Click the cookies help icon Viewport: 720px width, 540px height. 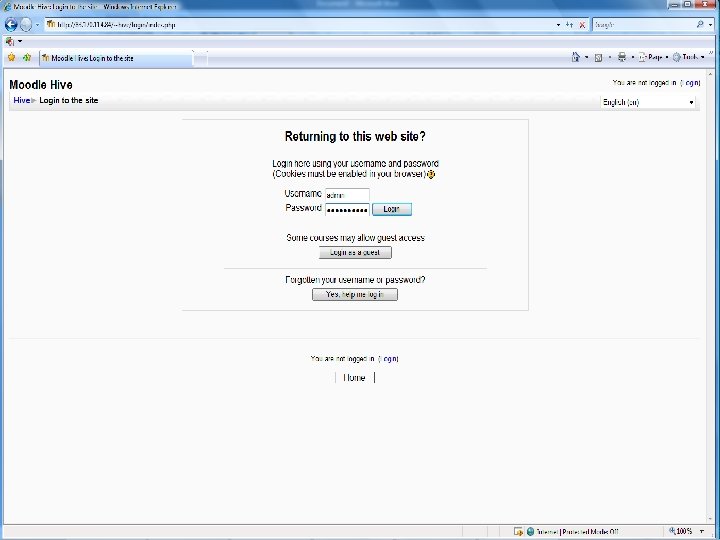point(431,174)
